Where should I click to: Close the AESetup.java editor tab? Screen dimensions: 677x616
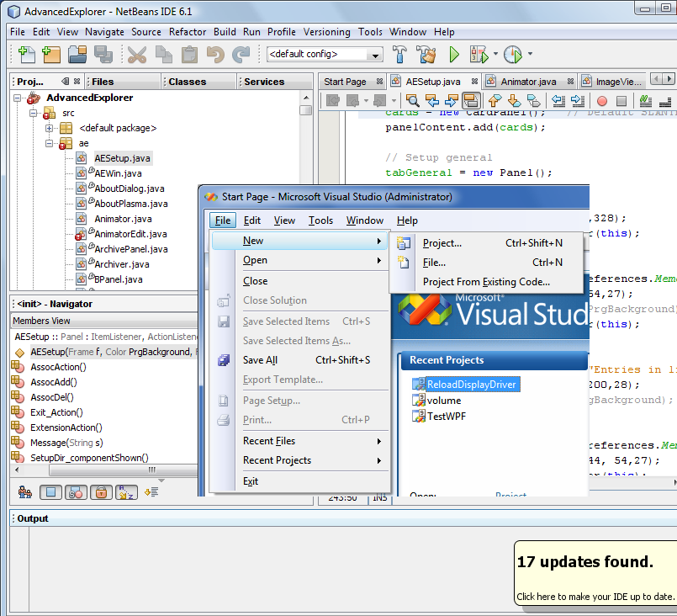click(474, 82)
